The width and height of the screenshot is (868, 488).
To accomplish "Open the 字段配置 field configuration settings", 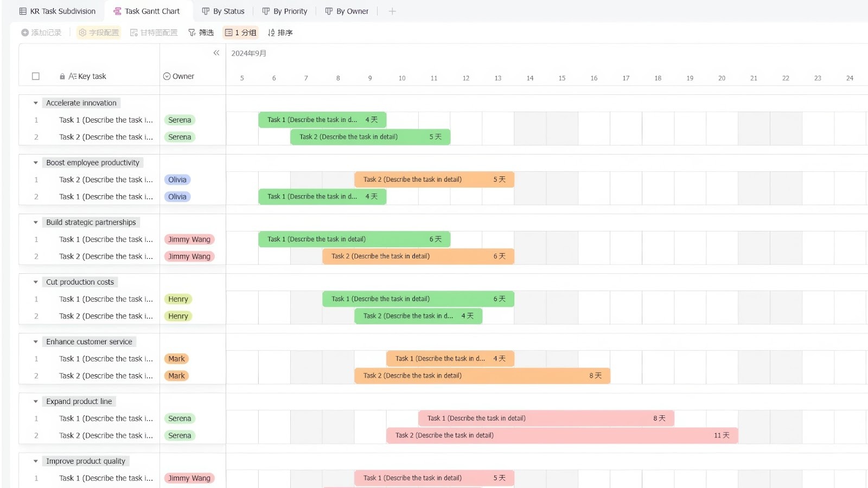I will pos(98,32).
